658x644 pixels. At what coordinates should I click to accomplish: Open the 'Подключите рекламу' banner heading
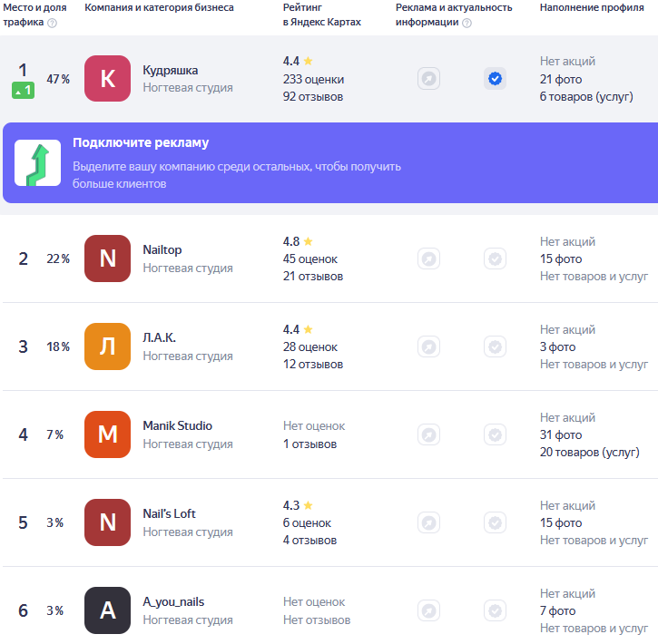pyautogui.click(x=141, y=143)
